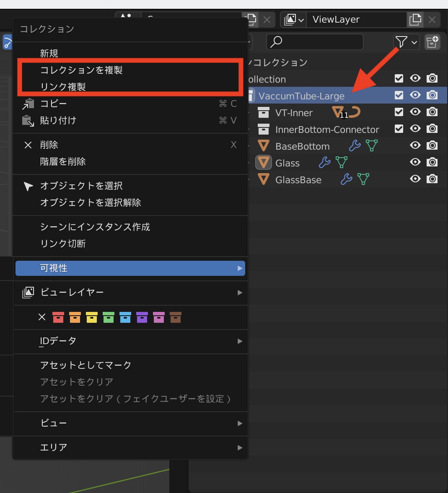Viewport: 448px width, 493px height.
Task: Open the ビューレイヤー submenu
Action: tap(130, 292)
